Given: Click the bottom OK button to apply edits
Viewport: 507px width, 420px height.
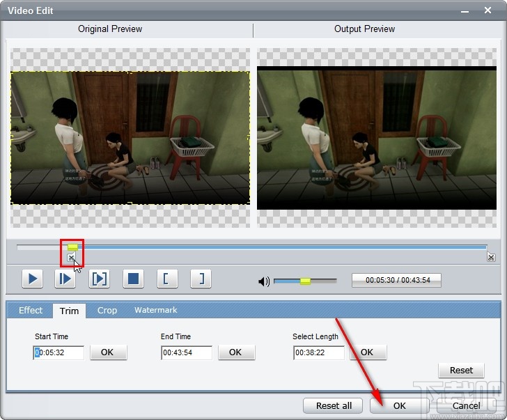Looking at the screenshot, I should tap(400, 406).
